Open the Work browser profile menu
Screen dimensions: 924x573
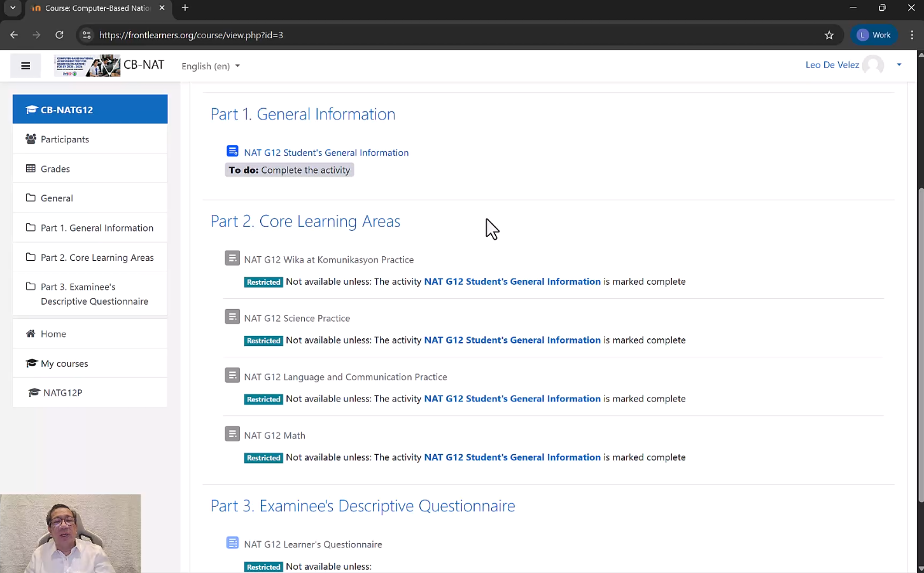874,35
